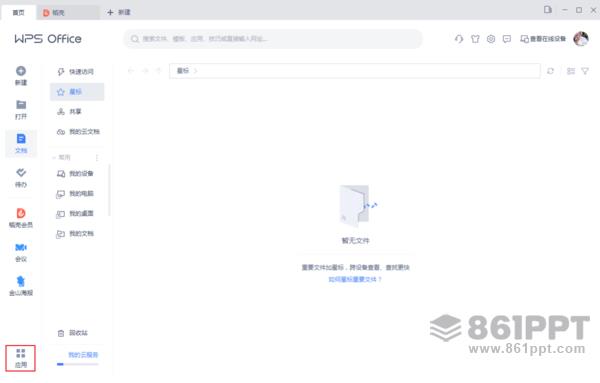Select 我的云文档 in the side list
Viewport: 600px width, 383px height.
click(77, 132)
